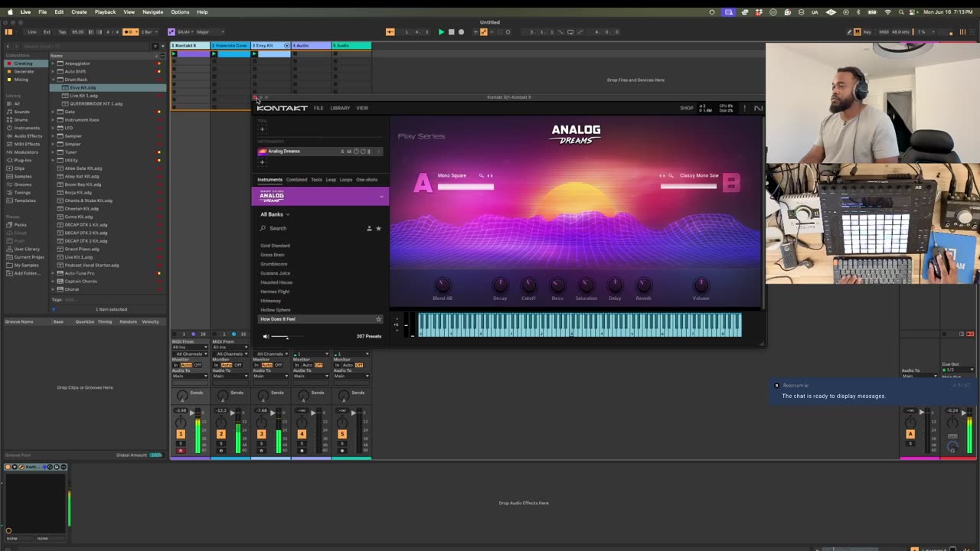
Task: Set track 1 Monitor to In
Action: click(175, 365)
